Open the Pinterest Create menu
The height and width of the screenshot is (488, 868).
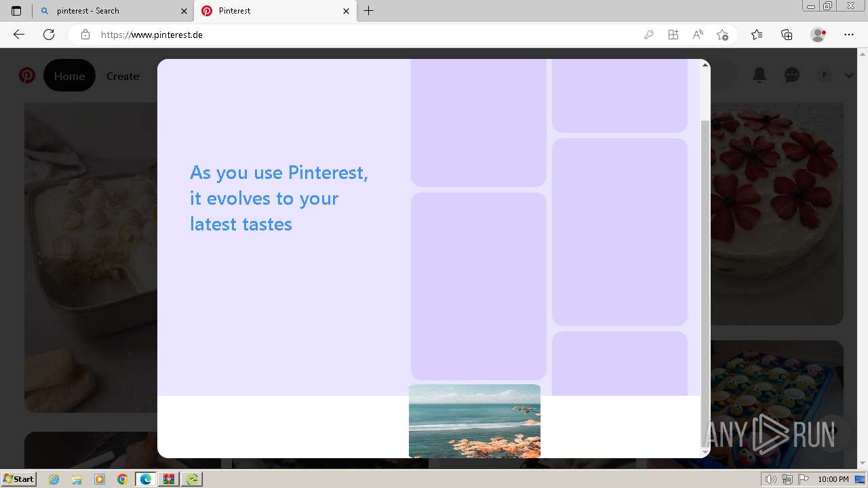(123, 76)
